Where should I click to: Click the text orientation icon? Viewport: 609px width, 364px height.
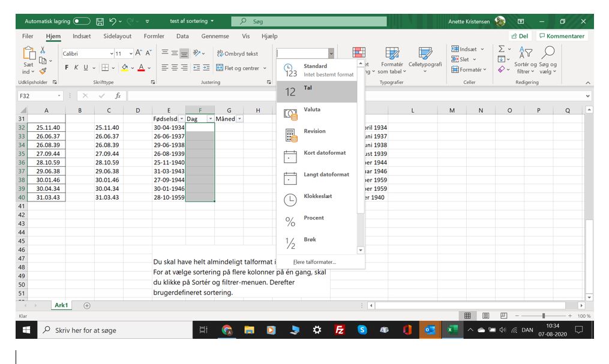(197, 53)
